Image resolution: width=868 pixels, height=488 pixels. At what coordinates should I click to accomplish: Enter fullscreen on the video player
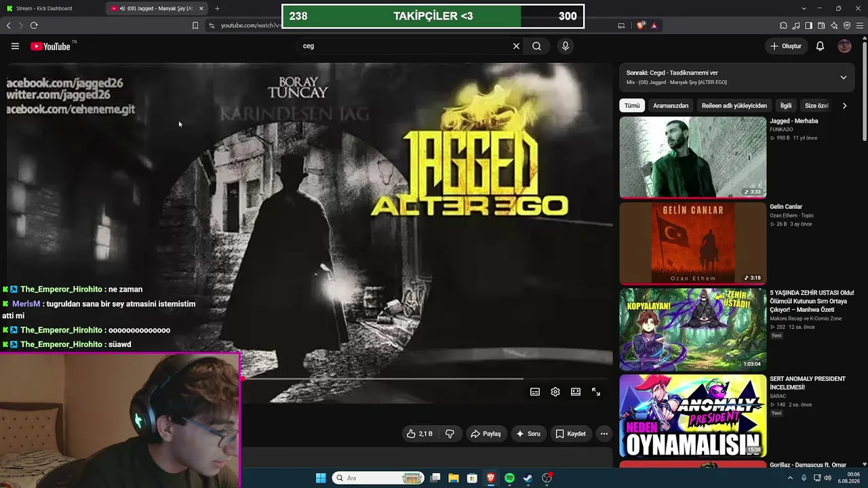pyautogui.click(x=596, y=392)
